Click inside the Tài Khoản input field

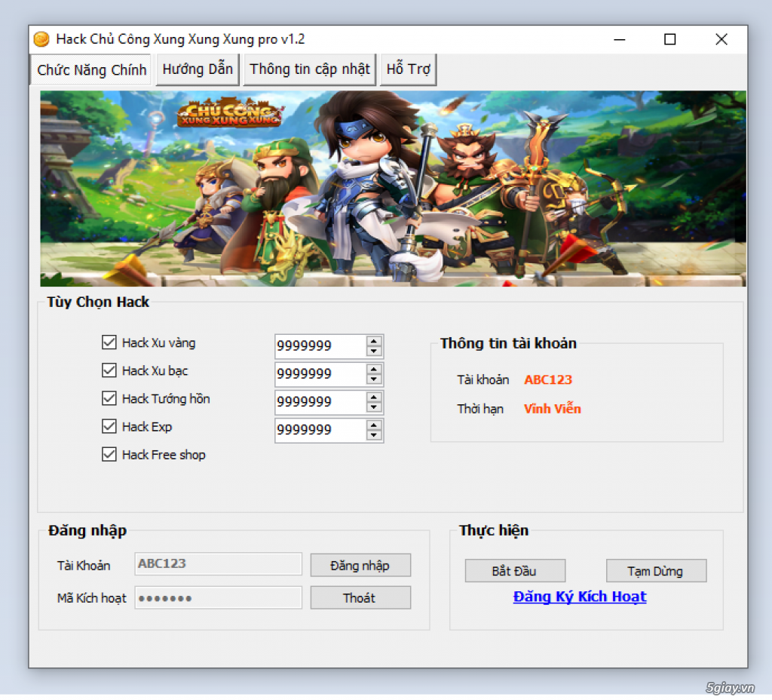pyautogui.click(x=218, y=564)
